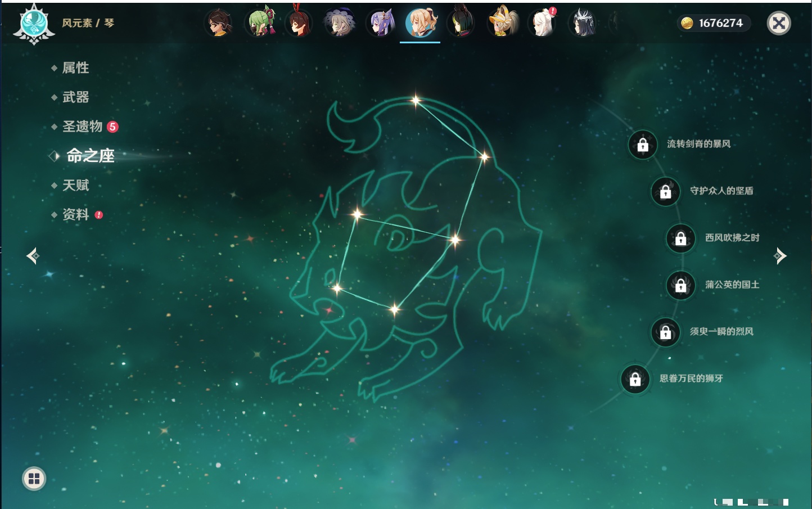This screenshot has height=509, width=812.
Task: Open the lock icon for 守护众人的坚盾
Action: [666, 192]
